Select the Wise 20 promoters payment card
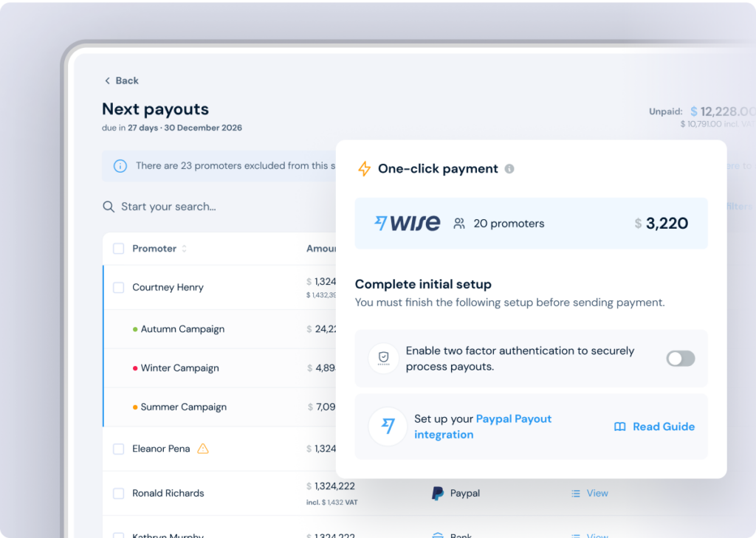The image size is (756, 538). point(531,223)
